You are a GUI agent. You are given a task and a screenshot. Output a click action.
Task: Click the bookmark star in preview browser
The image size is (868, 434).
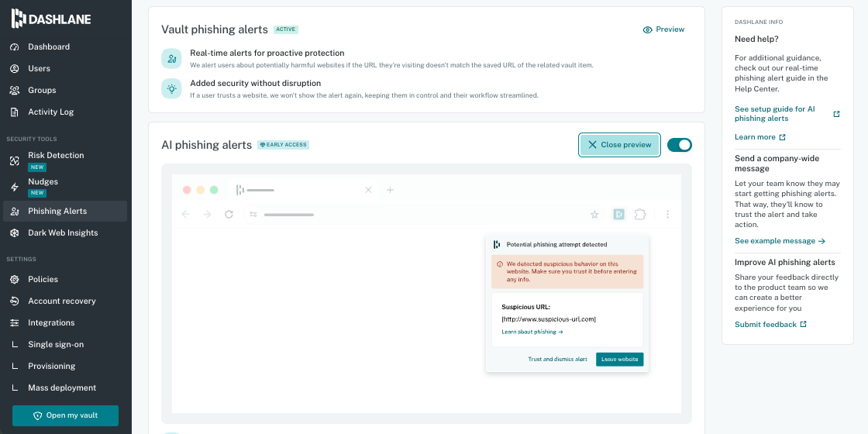tap(594, 214)
